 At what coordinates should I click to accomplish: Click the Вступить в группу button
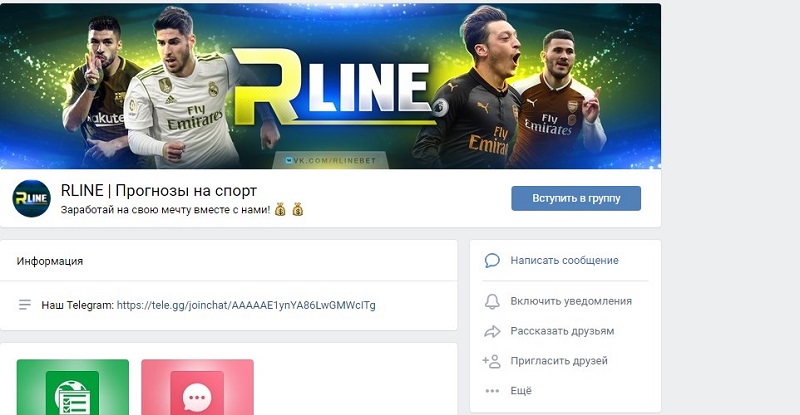576,198
